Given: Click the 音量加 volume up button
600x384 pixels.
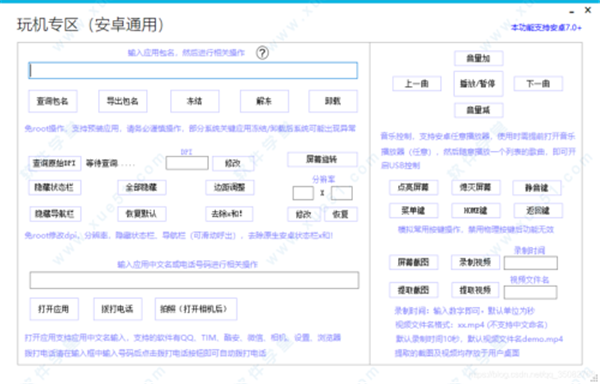Looking at the screenshot, I should 479,59.
